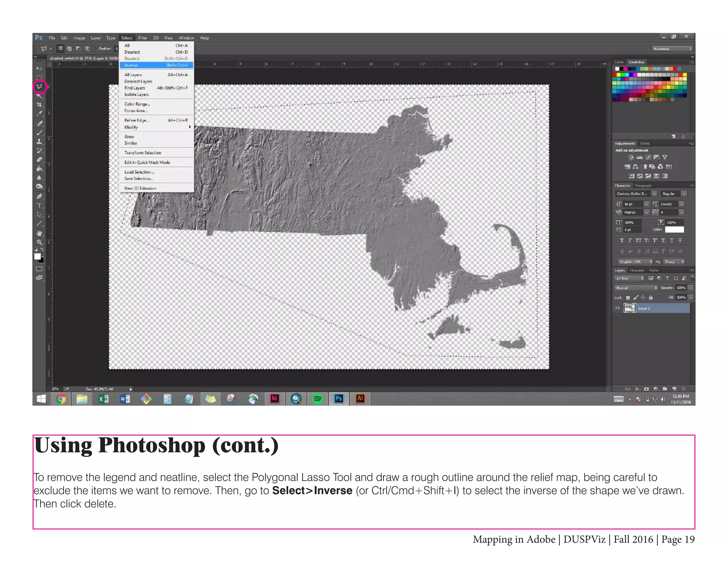The height and width of the screenshot is (562, 728).
Task: Choose Inverse from the Select menu
Action: coord(156,65)
